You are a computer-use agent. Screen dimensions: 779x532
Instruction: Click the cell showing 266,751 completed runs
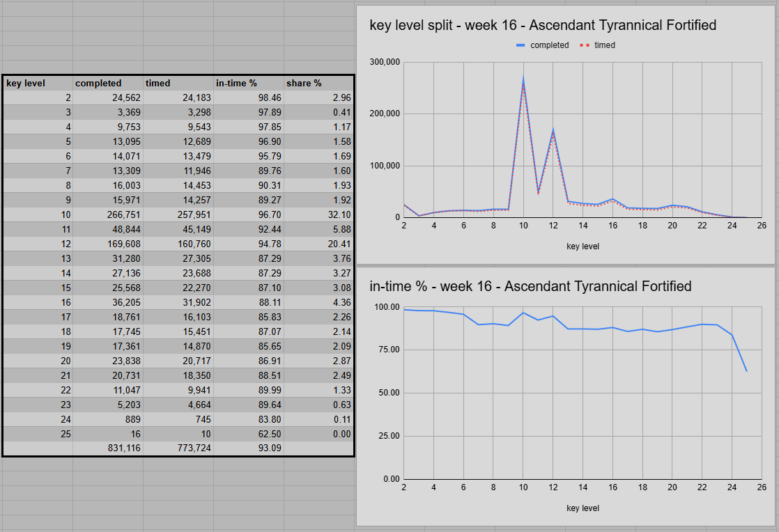point(108,215)
